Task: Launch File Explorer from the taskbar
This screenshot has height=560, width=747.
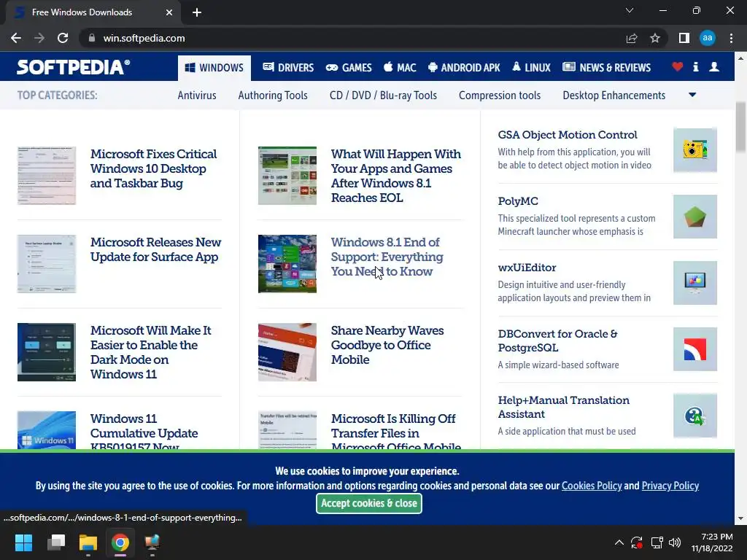Action: click(x=88, y=542)
